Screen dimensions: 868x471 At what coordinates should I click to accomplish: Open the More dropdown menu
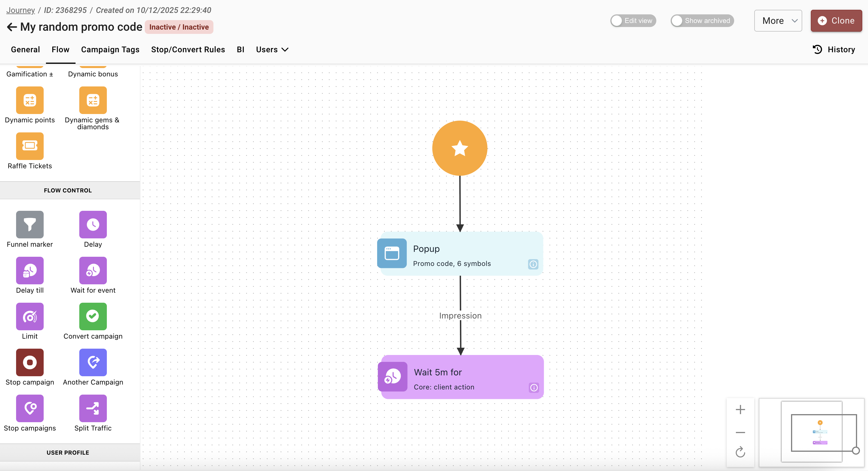click(778, 21)
